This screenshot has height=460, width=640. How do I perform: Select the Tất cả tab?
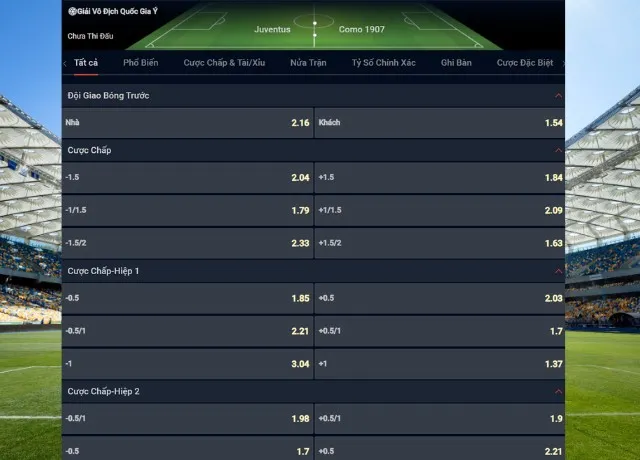click(86, 63)
